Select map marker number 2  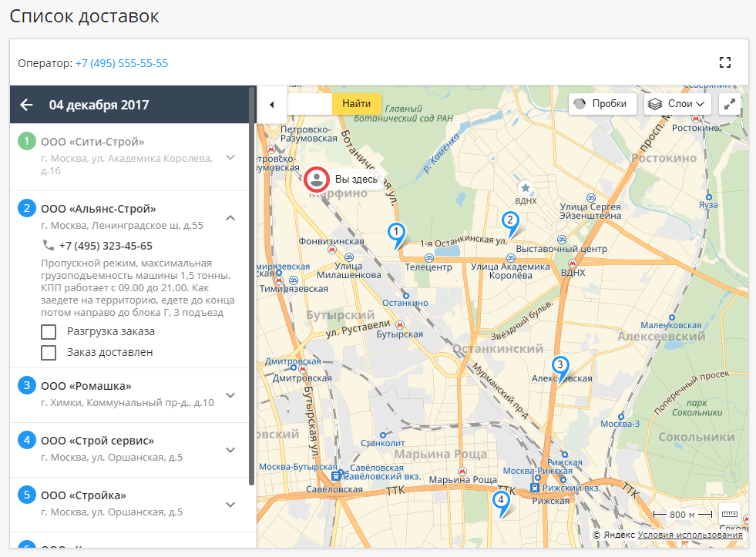(509, 221)
